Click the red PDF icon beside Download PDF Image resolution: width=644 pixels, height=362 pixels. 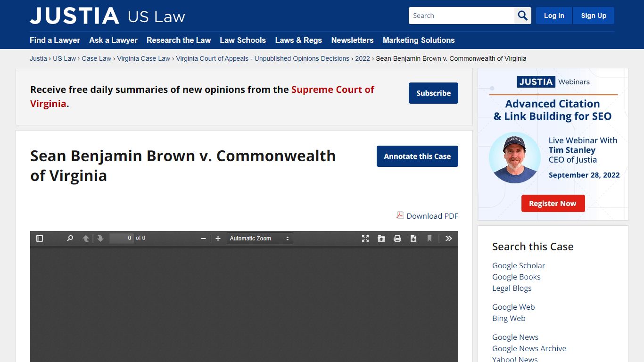[400, 215]
